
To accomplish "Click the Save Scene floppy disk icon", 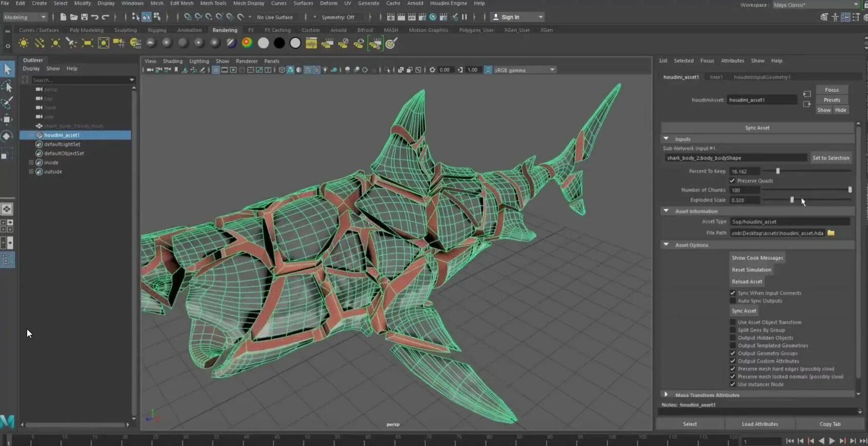I will (84, 17).
